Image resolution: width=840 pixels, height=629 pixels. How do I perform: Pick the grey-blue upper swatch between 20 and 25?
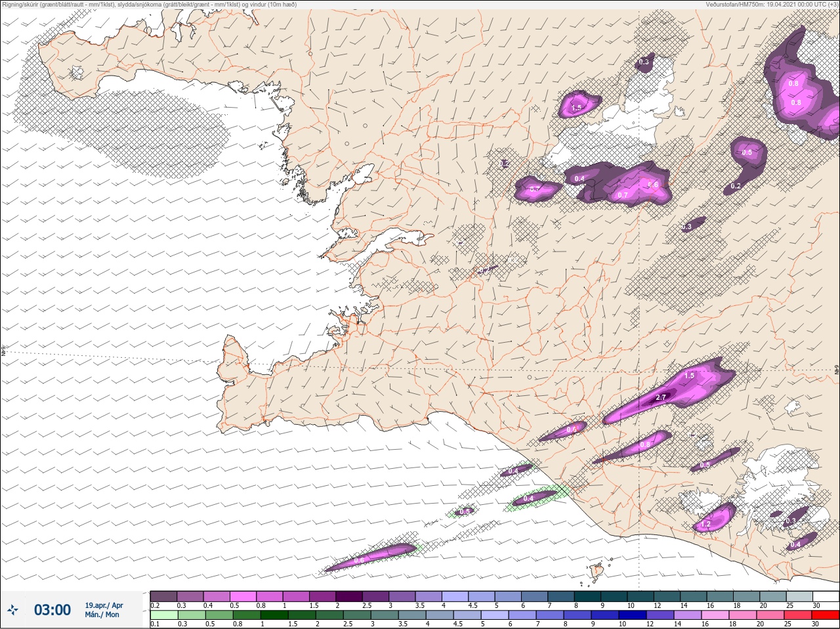coord(773,596)
